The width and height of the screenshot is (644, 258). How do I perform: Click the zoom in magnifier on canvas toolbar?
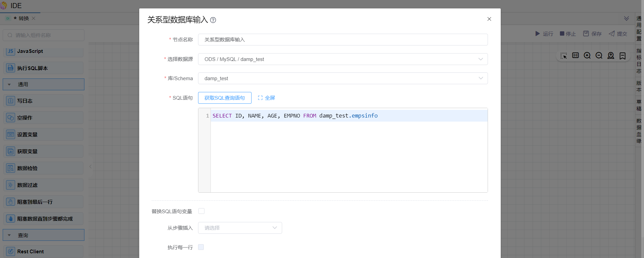click(587, 56)
